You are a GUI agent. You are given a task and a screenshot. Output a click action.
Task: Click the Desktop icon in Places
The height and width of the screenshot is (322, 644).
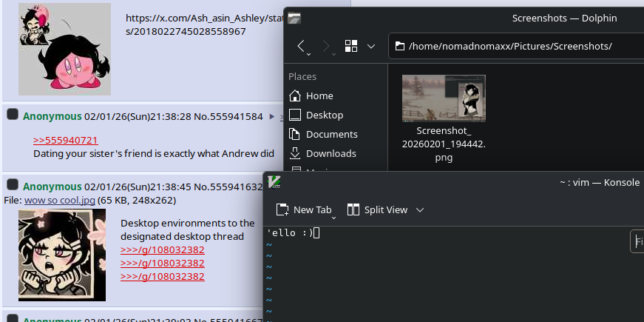pos(295,115)
